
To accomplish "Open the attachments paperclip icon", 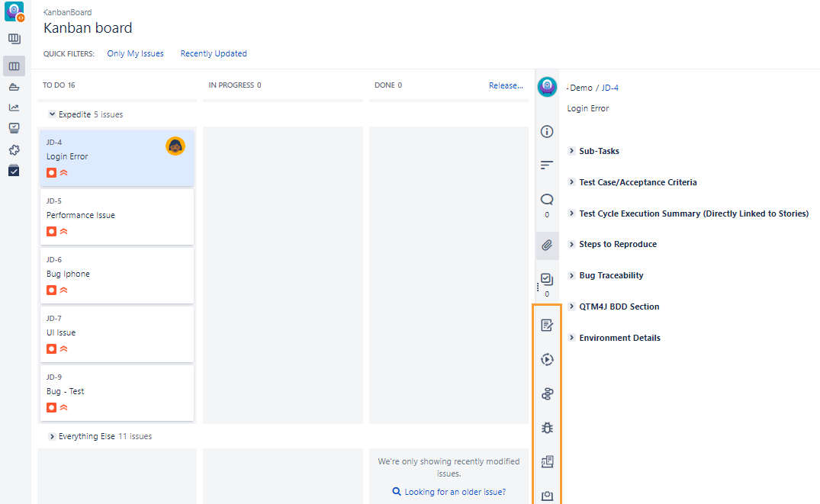I will pyautogui.click(x=547, y=246).
